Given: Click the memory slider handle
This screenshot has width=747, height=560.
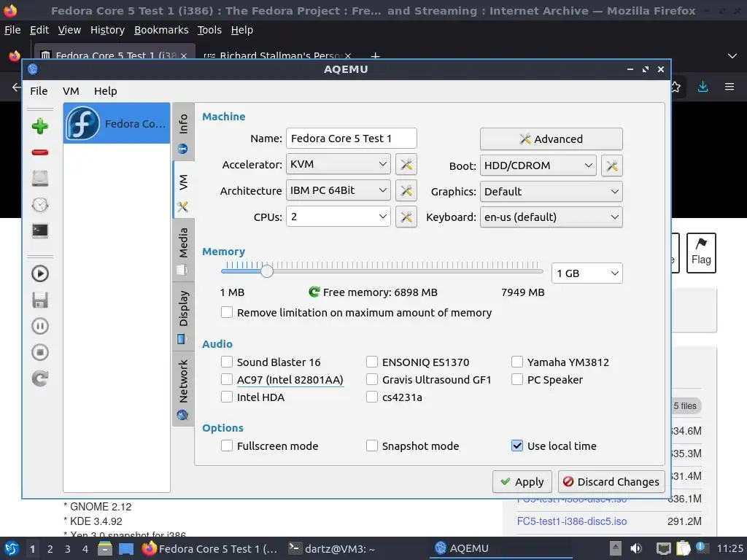Looking at the screenshot, I should coord(267,271).
